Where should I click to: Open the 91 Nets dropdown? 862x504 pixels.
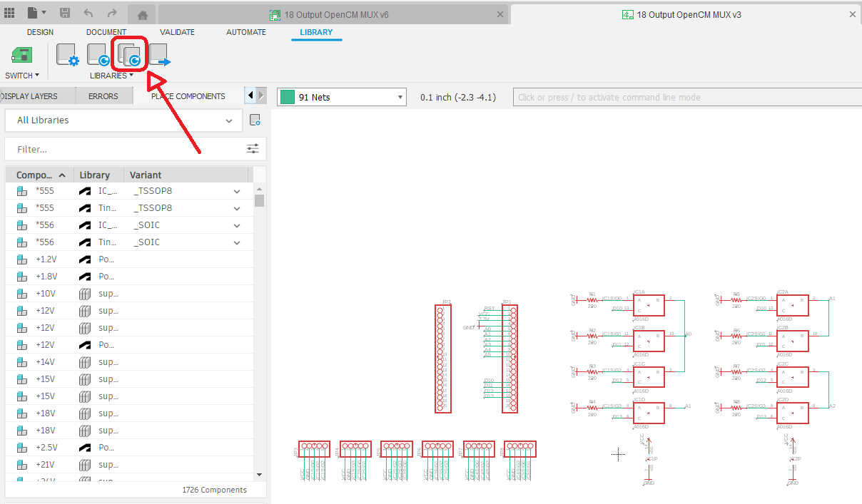click(342, 97)
